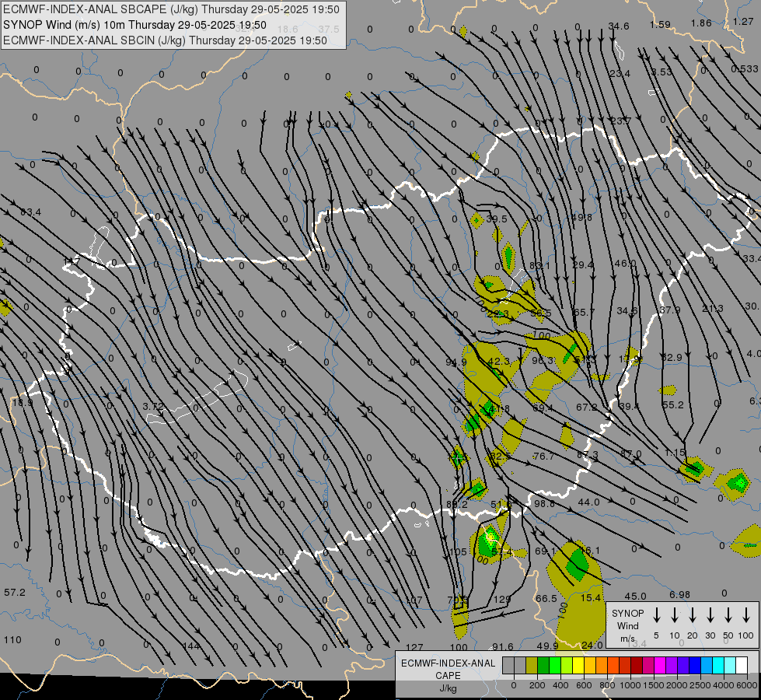This screenshot has height=700, width=761.
Task: Click the 23.4 value on the map
Action: tap(620, 73)
